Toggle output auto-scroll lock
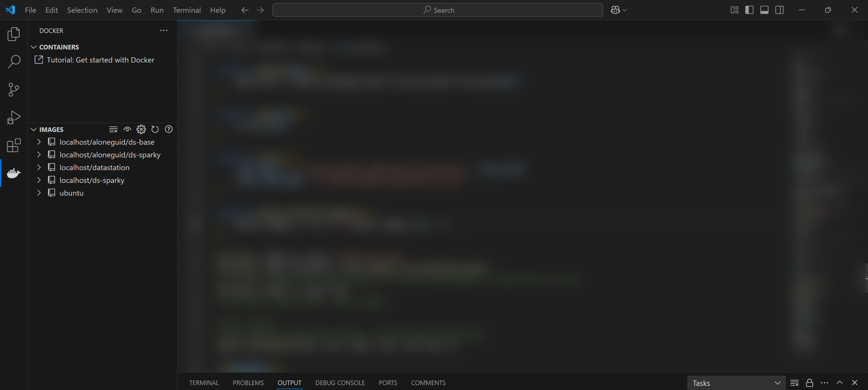Viewport: 868px width, 390px height. coord(809,383)
